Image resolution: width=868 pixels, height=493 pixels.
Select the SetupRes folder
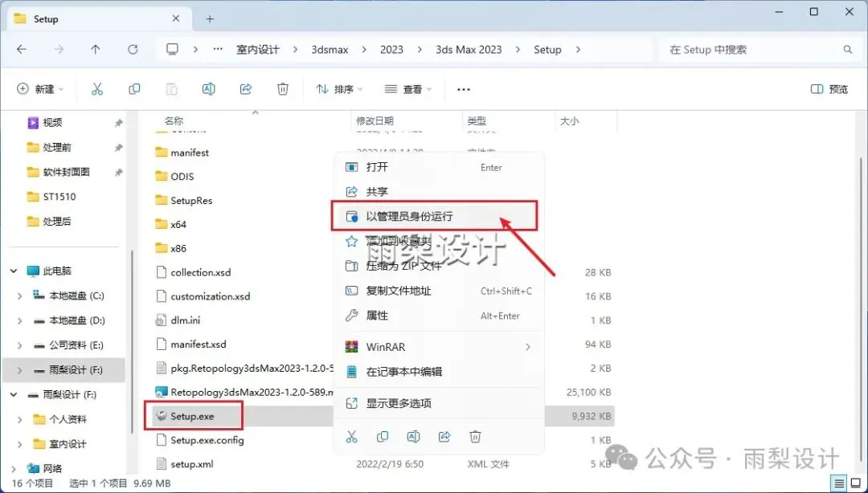pyautogui.click(x=191, y=200)
